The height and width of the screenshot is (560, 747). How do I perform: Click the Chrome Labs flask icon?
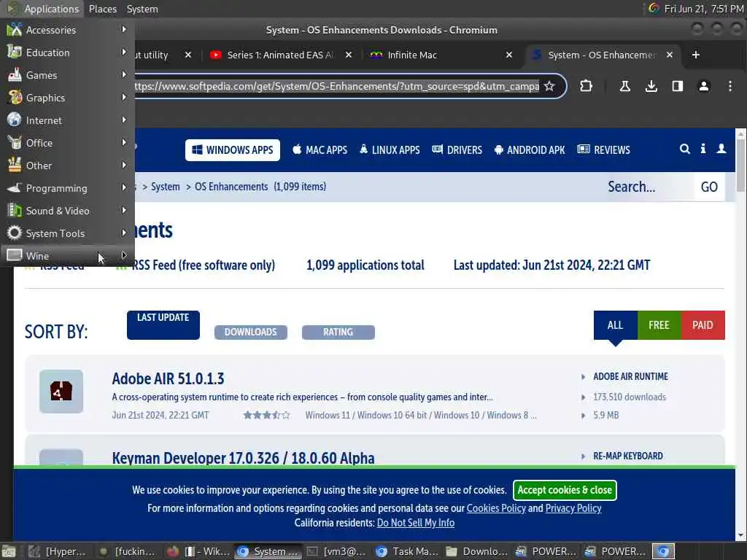pyautogui.click(x=624, y=86)
